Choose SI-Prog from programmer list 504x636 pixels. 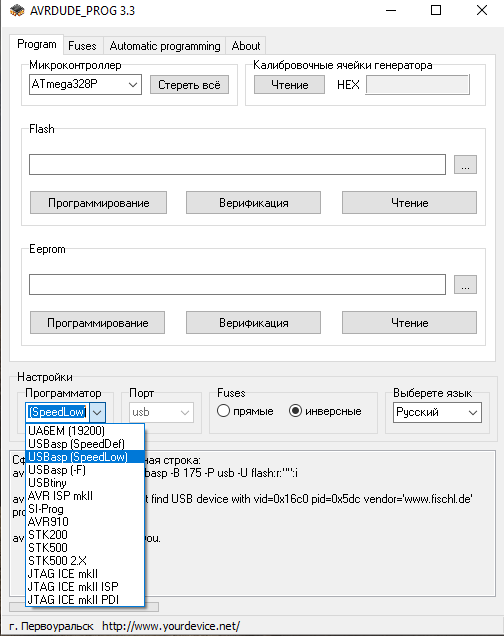85,509
